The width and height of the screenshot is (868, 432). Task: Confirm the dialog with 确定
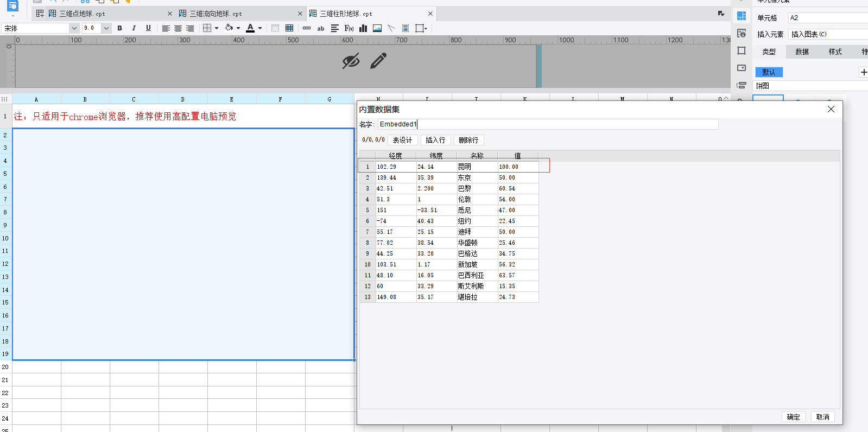point(794,417)
